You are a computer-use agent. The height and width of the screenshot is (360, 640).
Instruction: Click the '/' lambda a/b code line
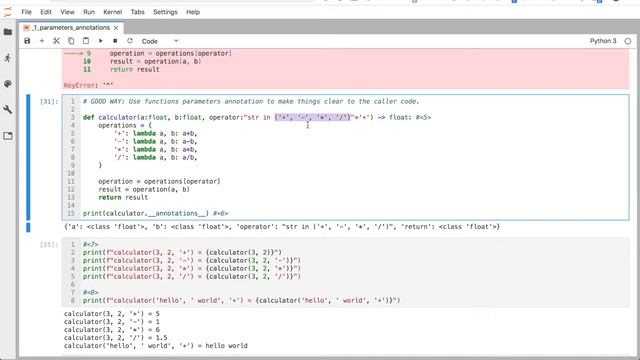coord(156,157)
